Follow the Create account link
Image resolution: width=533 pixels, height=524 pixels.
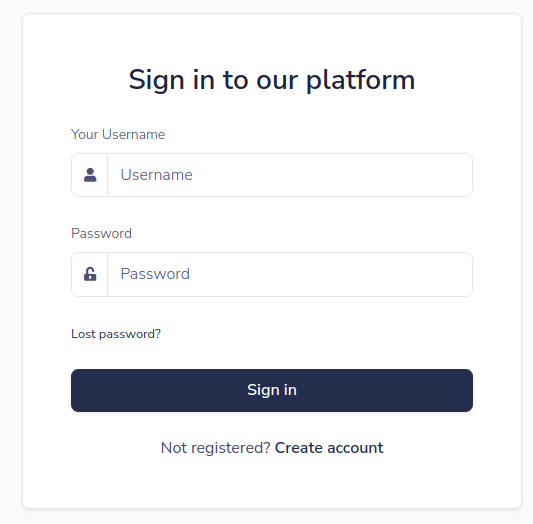329,448
